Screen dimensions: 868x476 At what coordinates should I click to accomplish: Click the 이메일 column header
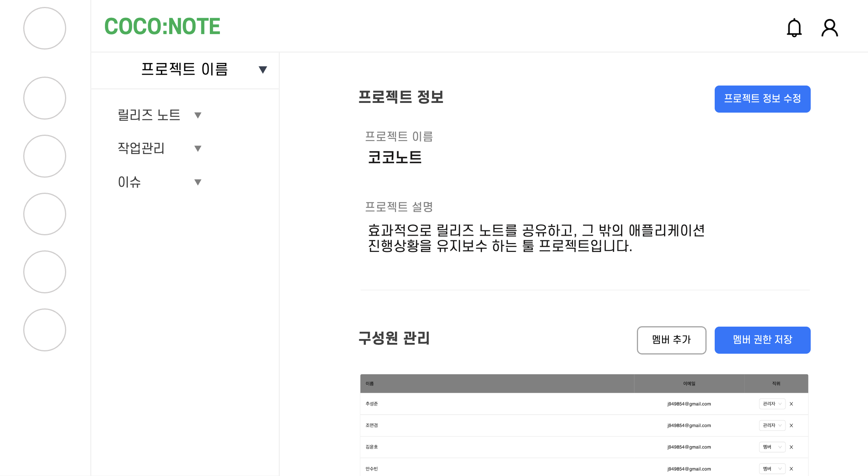[x=689, y=383]
